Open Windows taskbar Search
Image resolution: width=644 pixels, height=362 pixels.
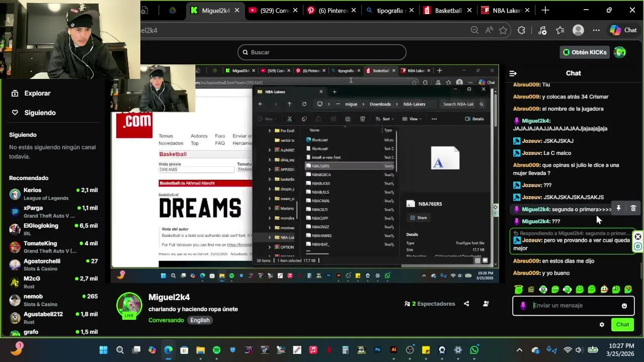tap(120, 350)
